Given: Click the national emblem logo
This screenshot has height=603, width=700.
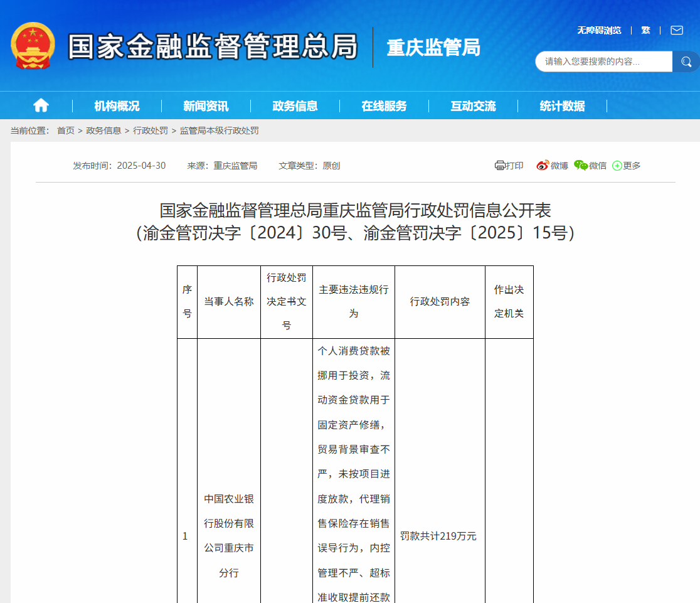Looking at the screenshot, I should click(33, 47).
